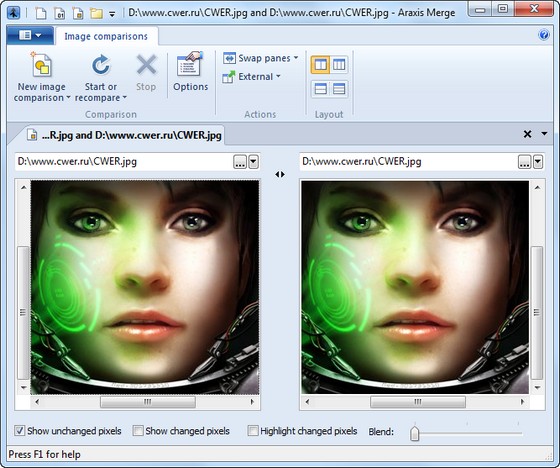Expand New image comparison dropdown arrow
The height and width of the screenshot is (468, 560).
pos(68,97)
